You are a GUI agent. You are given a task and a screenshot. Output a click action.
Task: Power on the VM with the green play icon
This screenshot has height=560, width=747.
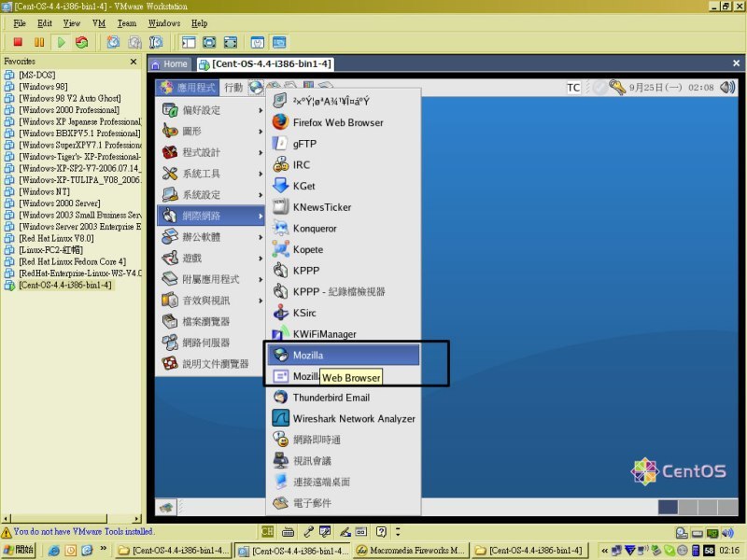tap(61, 42)
